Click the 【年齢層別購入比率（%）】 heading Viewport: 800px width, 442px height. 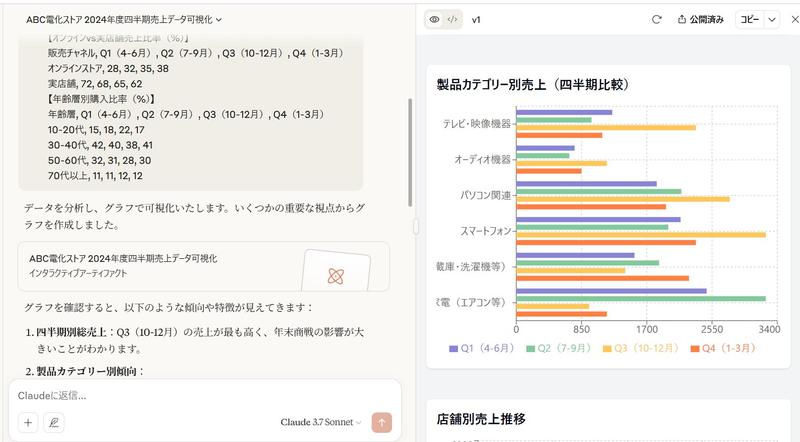pyautogui.click(x=102, y=99)
